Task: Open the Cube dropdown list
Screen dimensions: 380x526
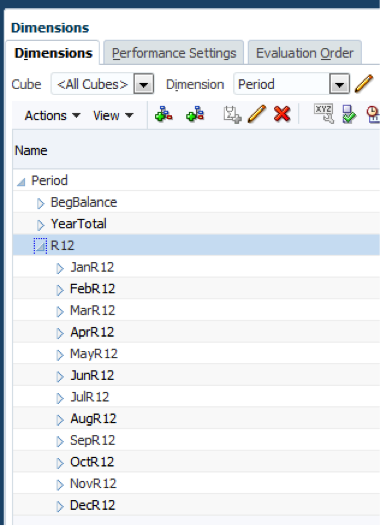Action: 144,84
